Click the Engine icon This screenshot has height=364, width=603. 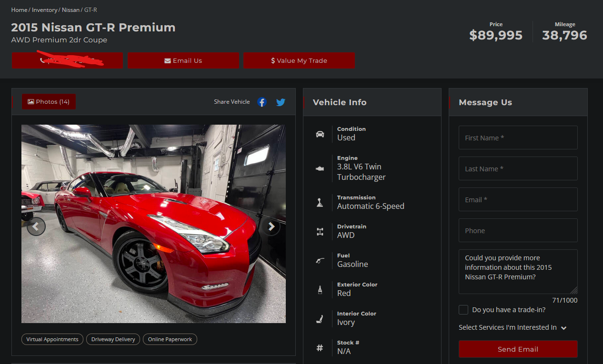click(320, 168)
